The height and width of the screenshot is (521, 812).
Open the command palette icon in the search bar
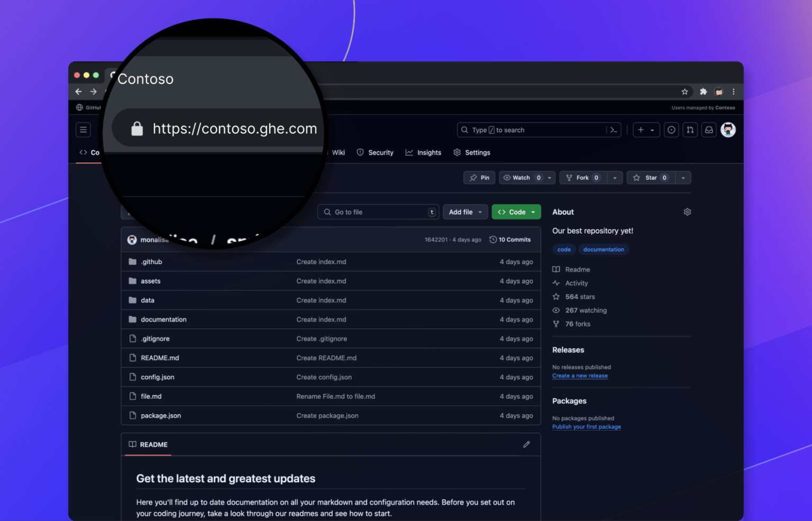[x=613, y=130]
